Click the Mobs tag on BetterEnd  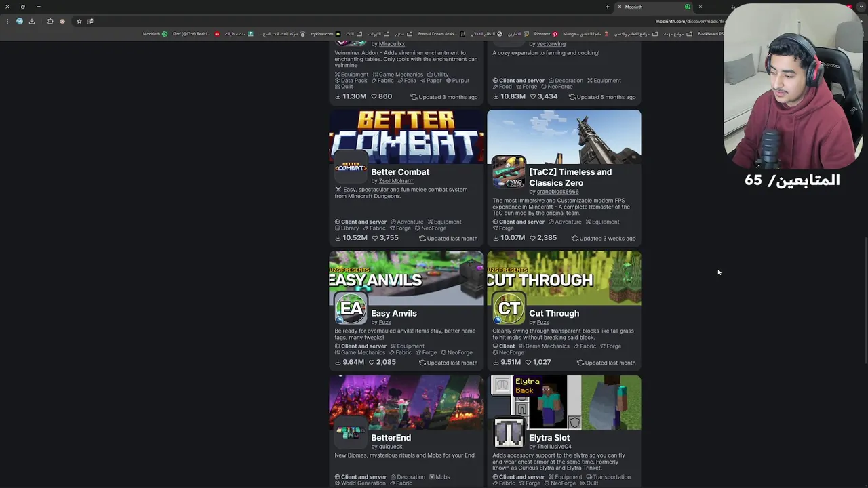click(439, 477)
